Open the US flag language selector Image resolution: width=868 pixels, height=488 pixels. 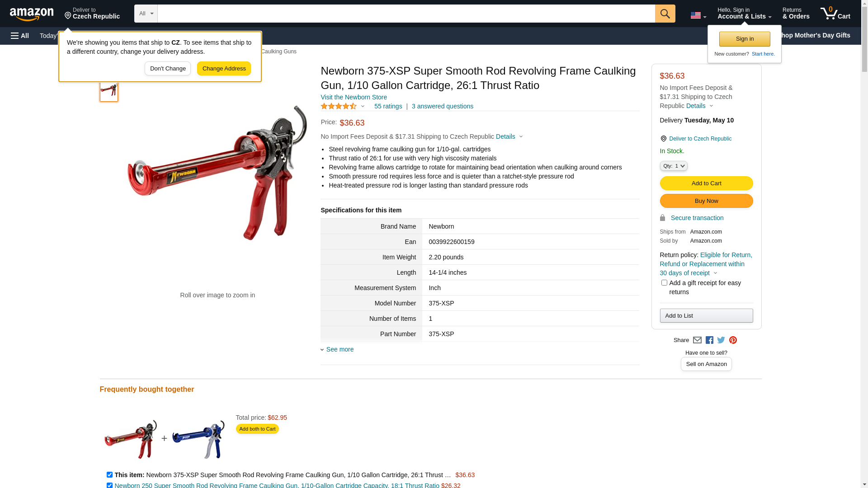[x=698, y=16]
